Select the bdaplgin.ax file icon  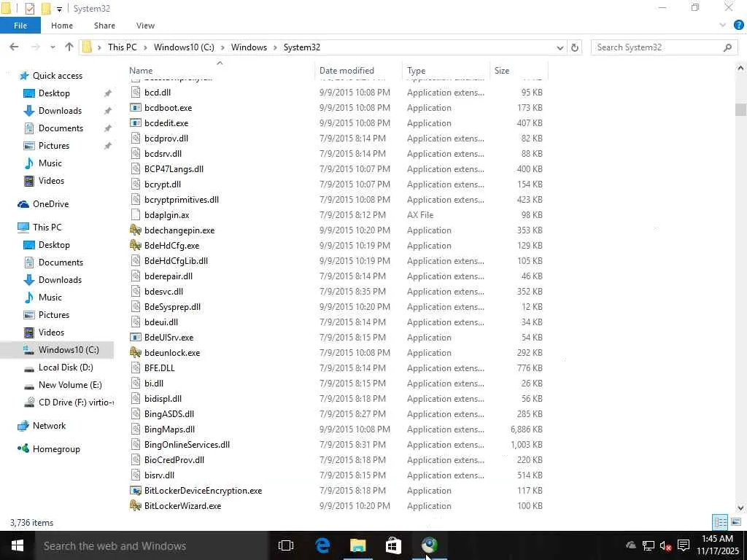[x=136, y=215]
